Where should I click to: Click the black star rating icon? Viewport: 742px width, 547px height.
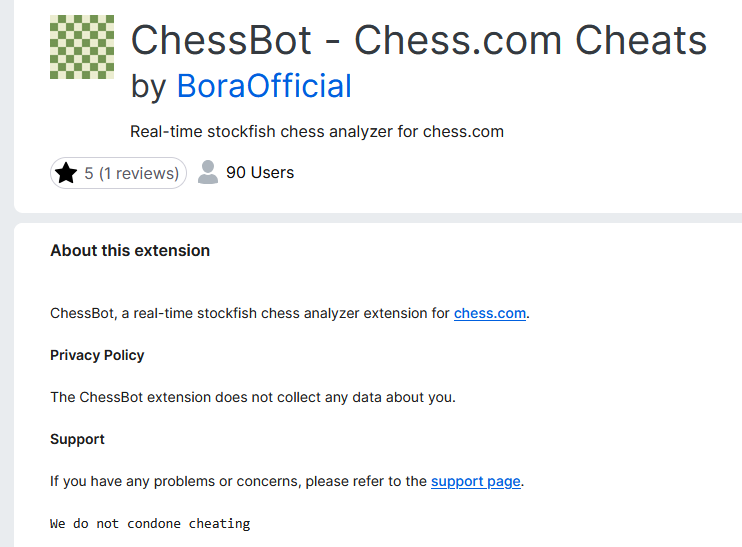tap(66, 173)
